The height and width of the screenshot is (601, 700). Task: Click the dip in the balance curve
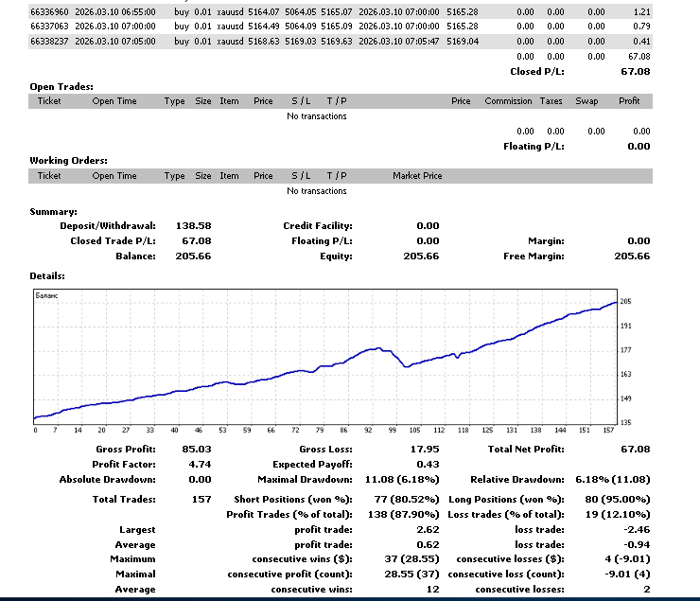coord(407,366)
